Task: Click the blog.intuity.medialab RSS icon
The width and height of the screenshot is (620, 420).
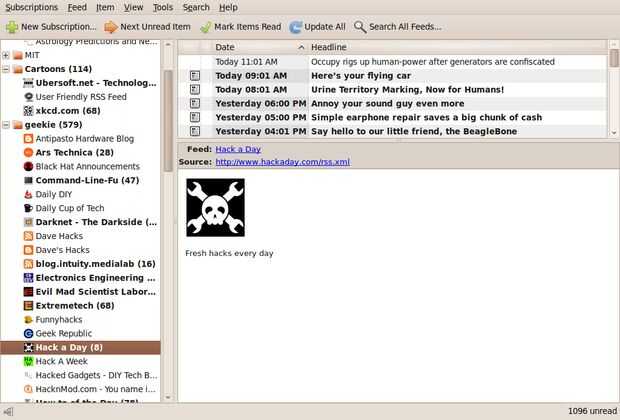Action: [28, 264]
